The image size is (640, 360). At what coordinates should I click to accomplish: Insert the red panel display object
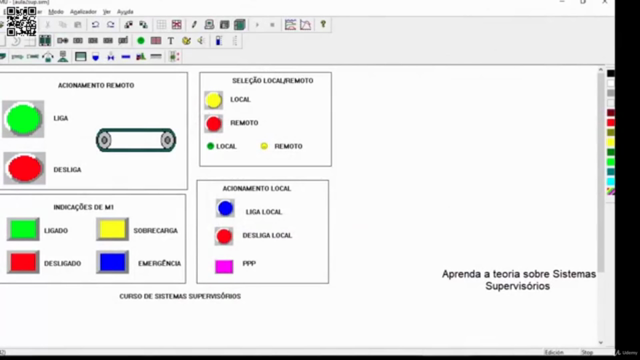click(x=156, y=41)
